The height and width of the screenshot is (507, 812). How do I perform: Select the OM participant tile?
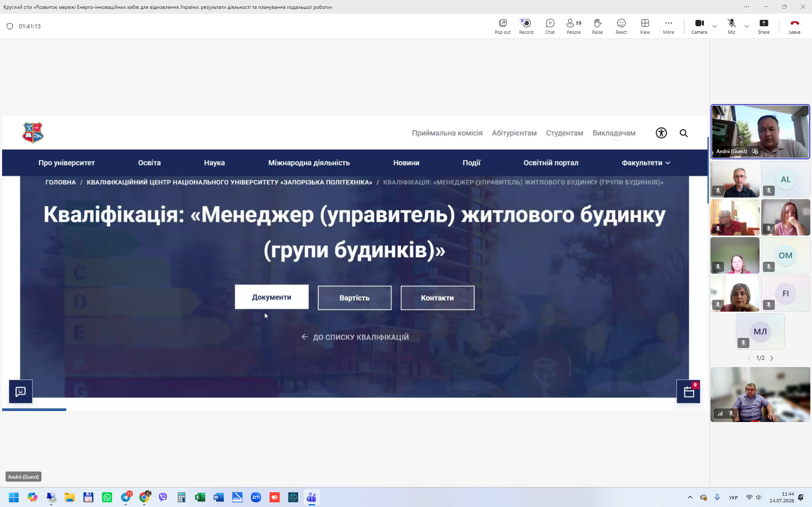point(785,255)
